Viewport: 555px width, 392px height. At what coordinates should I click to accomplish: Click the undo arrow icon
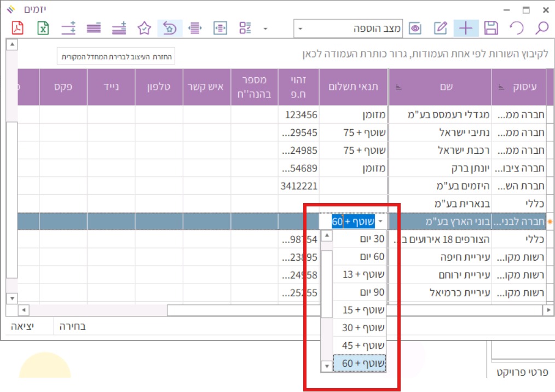click(516, 28)
